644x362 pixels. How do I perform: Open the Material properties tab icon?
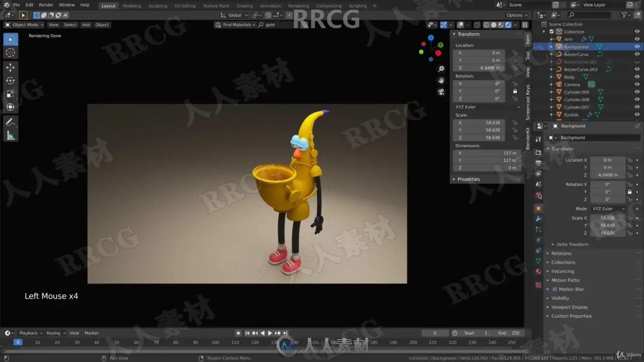coord(538,272)
